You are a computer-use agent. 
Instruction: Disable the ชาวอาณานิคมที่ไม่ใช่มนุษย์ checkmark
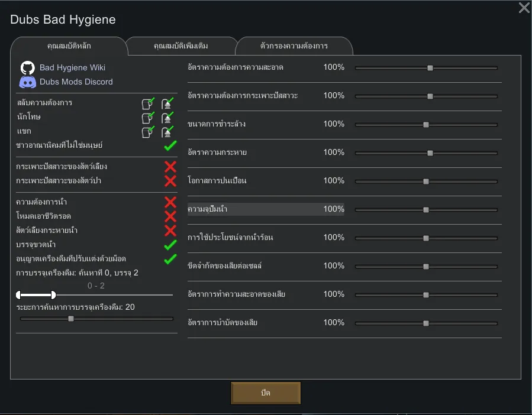[170, 145]
